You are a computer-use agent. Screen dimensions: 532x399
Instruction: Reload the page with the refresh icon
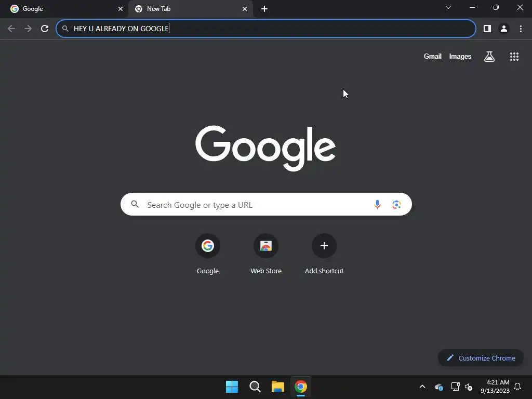[45, 29]
